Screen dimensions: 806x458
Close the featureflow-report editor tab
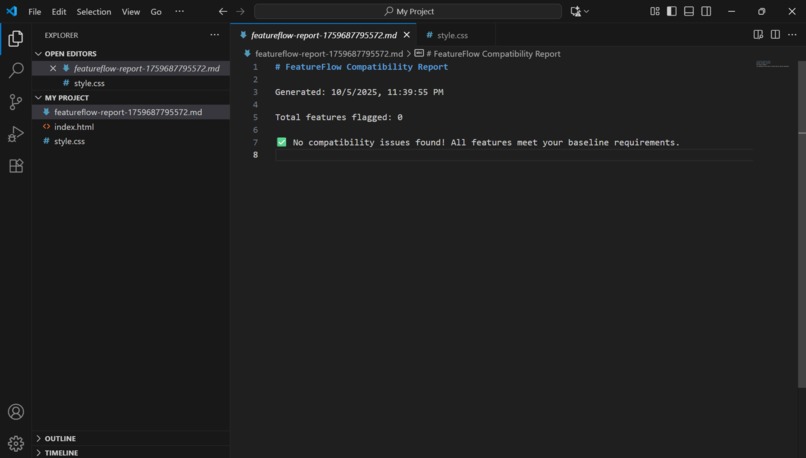pyautogui.click(x=407, y=35)
